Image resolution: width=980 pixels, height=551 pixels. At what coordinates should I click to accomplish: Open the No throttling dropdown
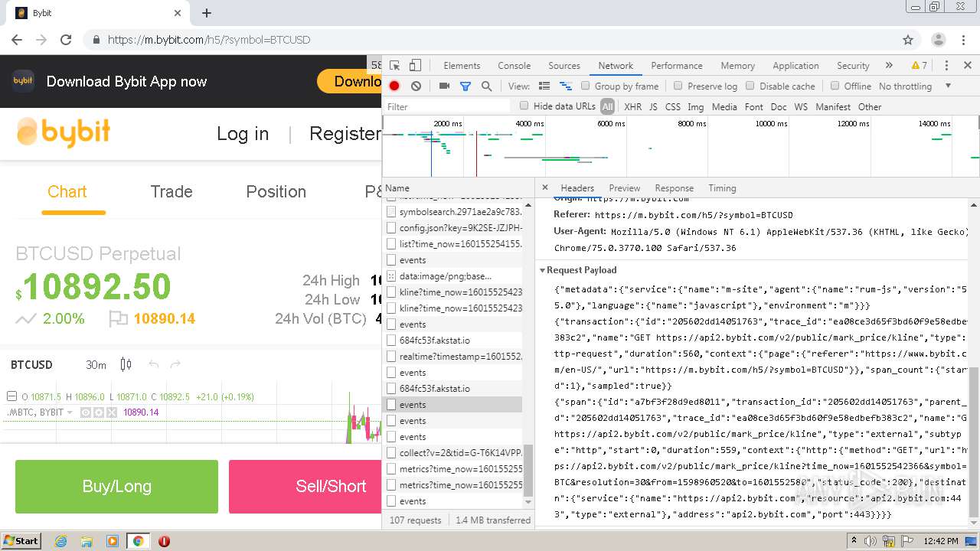(916, 86)
